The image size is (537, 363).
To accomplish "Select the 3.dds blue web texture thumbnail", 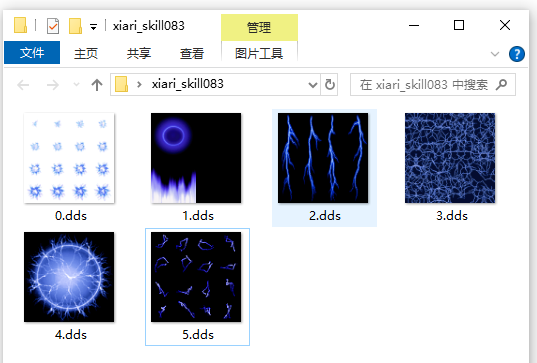I will (x=450, y=158).
